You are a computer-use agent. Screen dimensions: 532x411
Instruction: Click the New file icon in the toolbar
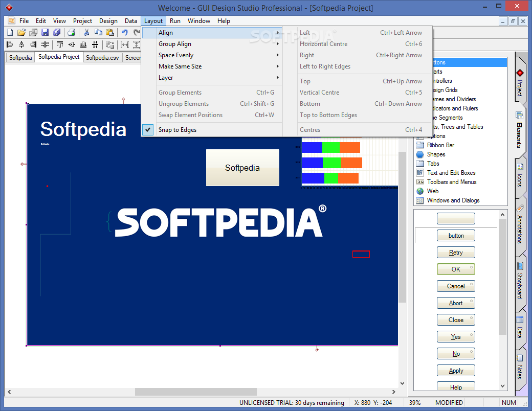(x=10, y=32)
